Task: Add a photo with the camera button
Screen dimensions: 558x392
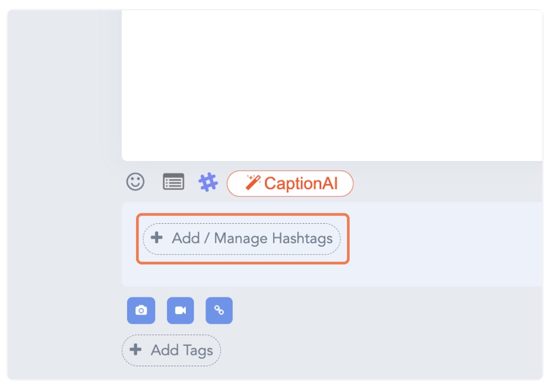Action: [x=141, y=311]
